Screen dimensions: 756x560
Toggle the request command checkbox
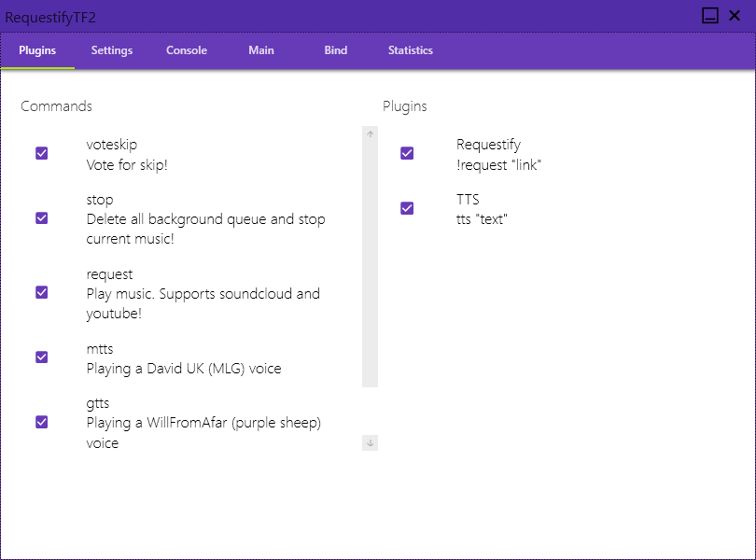pyautogui.click(x=41, y=292)
